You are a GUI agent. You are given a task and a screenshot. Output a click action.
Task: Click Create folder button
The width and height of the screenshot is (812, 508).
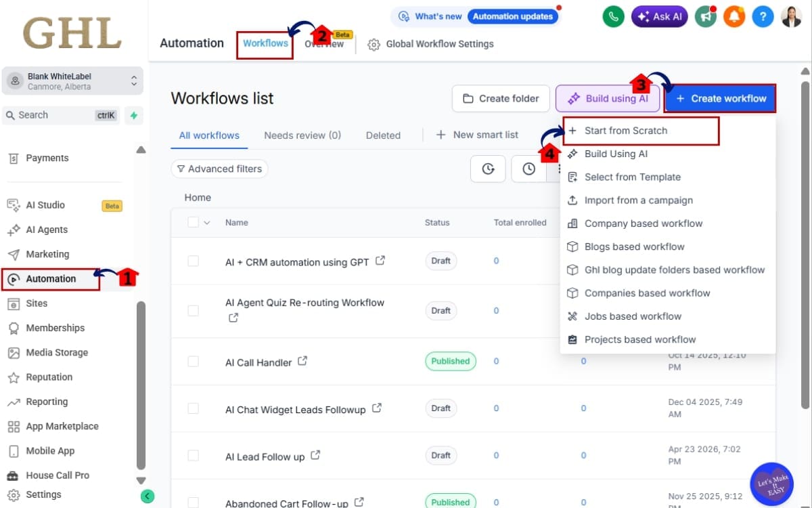pos(501,98)
